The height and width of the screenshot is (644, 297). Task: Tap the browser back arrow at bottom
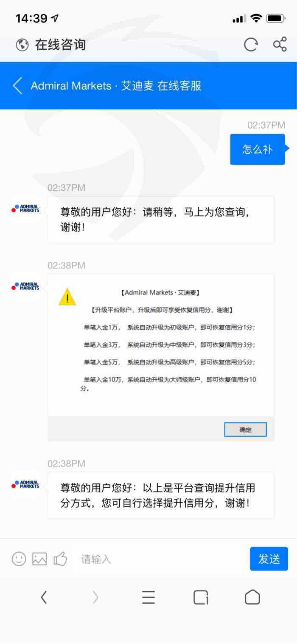44,598
